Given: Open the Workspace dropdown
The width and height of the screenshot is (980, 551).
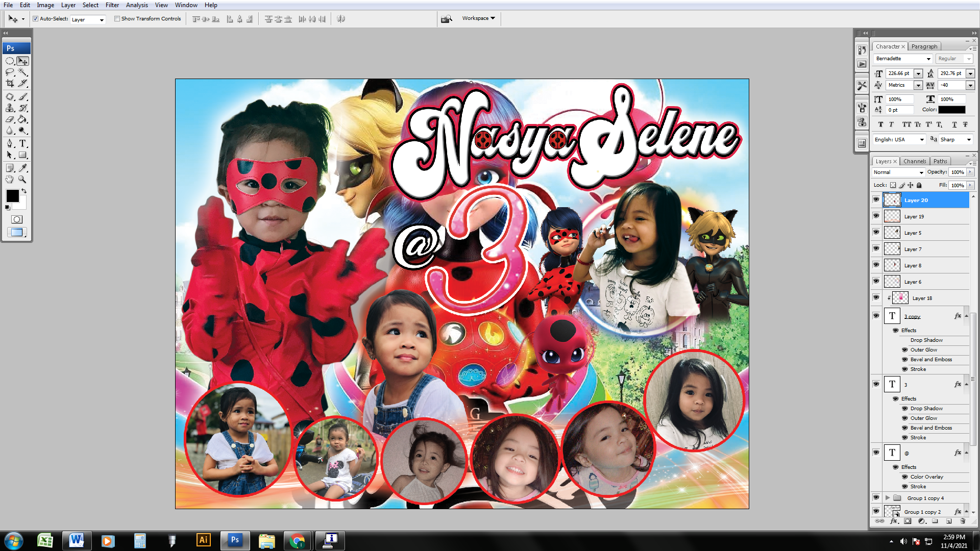Looking at the screenshot, I should tap(478, 18).
